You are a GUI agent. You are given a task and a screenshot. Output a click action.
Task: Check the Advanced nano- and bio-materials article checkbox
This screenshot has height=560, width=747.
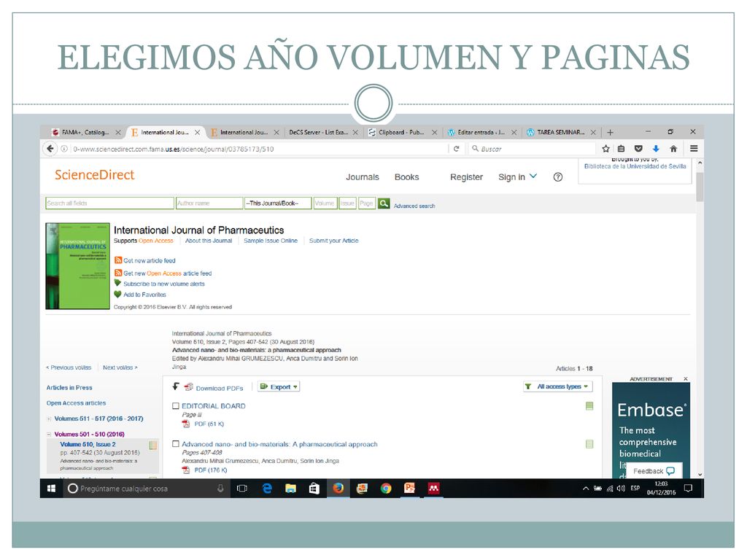pos(176,444)
